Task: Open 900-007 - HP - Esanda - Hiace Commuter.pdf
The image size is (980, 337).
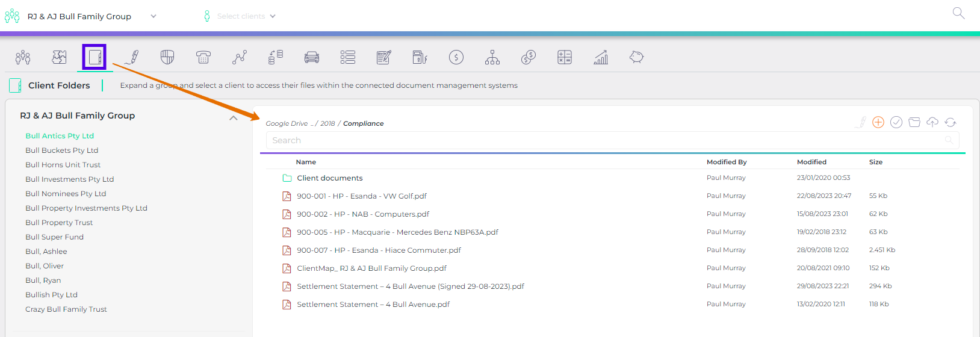Action: tap(379, 250)
